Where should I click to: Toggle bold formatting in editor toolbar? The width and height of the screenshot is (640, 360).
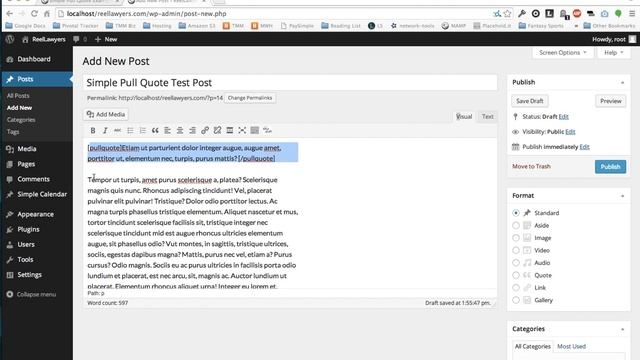click(93, 131)
